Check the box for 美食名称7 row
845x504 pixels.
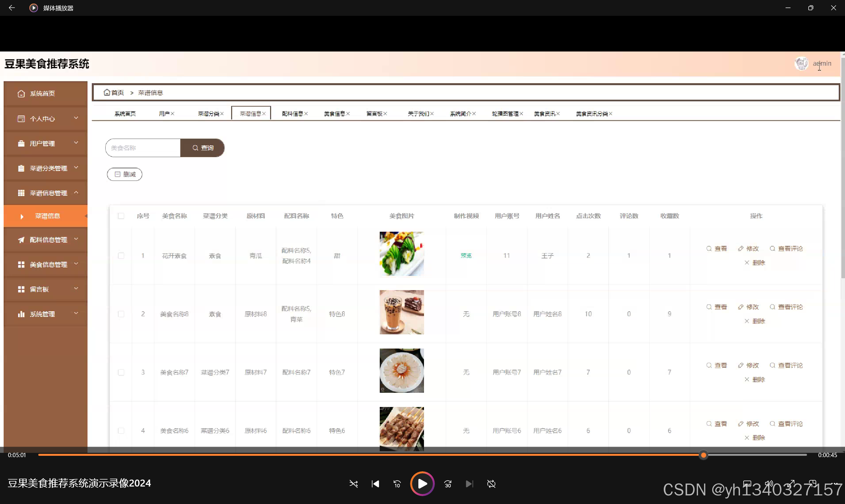pyautogui.click(x=121, y=372)
